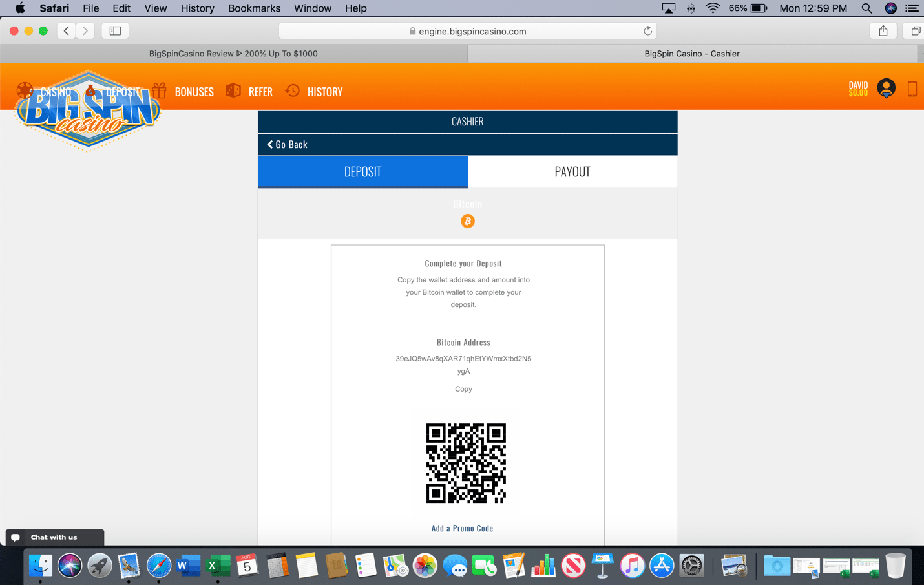Open the Safari History menu
The image size is (924, 585).
(x=197, y=8)
